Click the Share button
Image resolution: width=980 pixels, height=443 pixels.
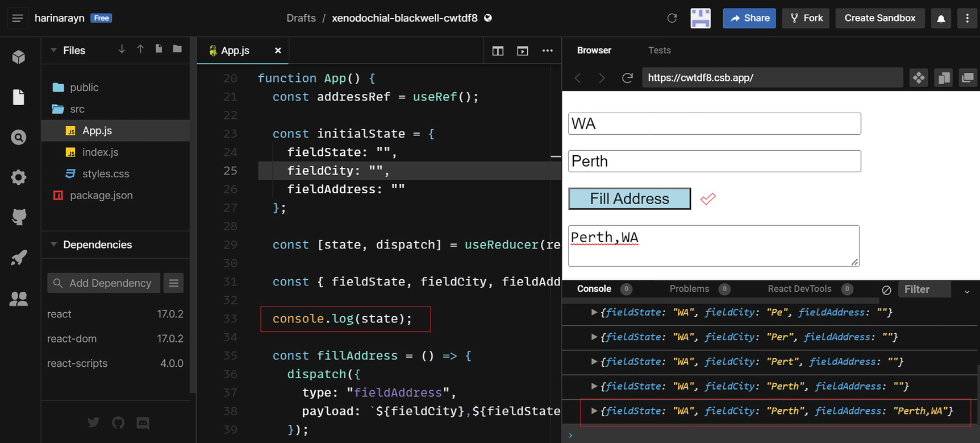point(749,18)
